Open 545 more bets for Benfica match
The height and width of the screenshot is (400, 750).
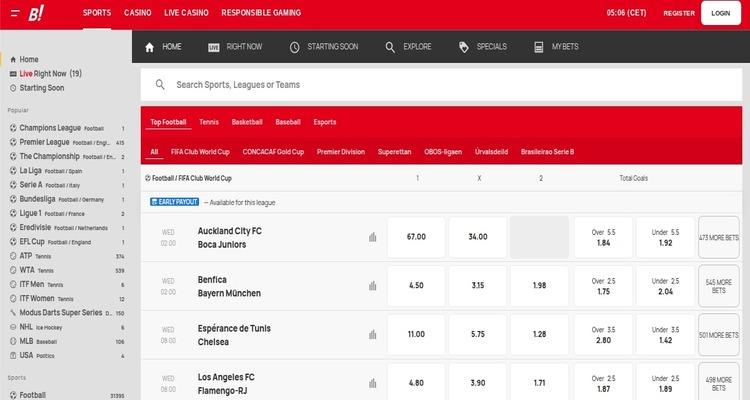719,286
